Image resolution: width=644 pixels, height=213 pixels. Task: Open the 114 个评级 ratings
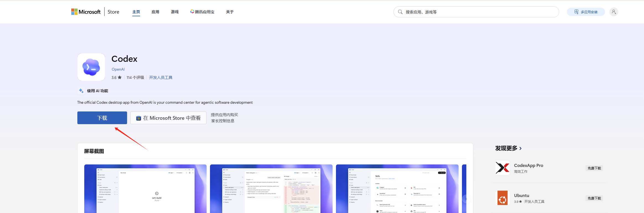click(135, 78)
